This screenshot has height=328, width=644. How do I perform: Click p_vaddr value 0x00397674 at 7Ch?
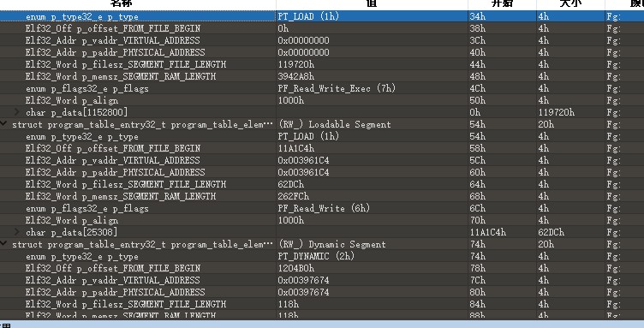click(303, 280)
